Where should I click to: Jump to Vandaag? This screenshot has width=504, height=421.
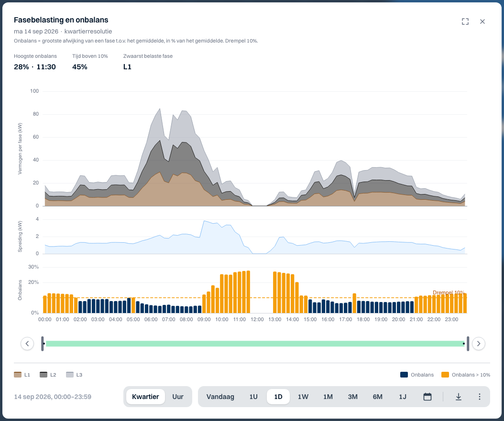point(220,397)
